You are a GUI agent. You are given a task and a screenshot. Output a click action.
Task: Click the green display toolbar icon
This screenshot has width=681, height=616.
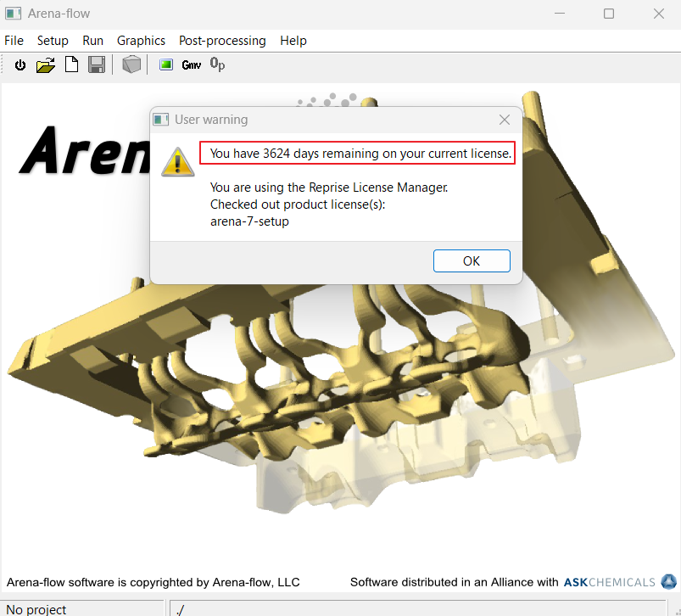pos(166,64)
